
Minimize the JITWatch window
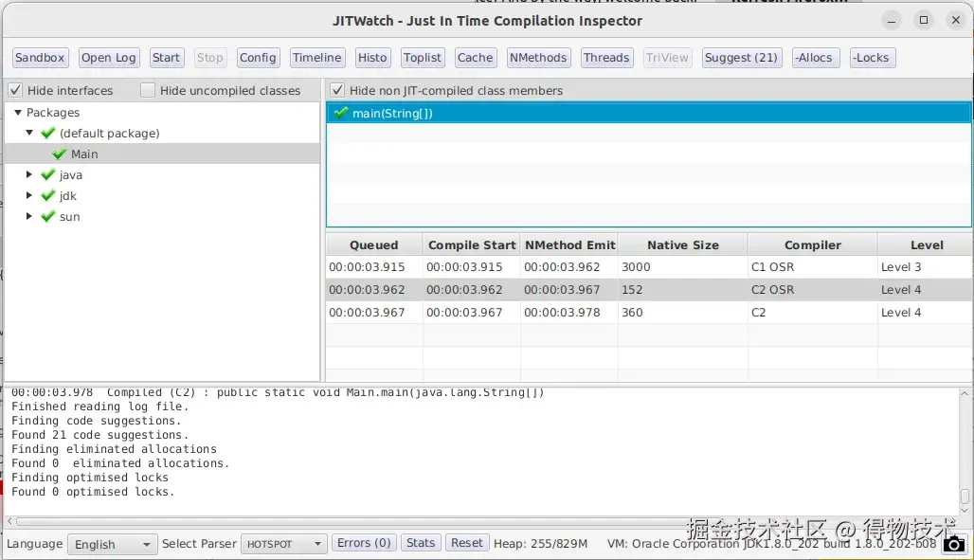[892, 21]
